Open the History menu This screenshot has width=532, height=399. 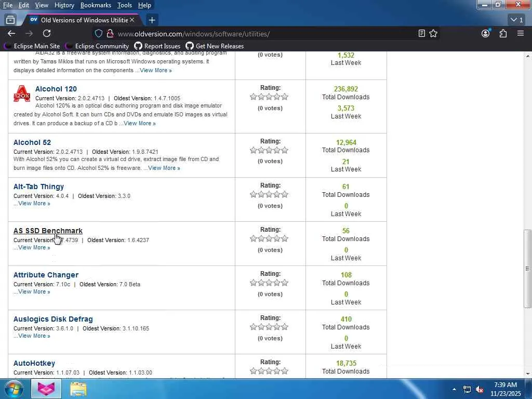[x=64, y=5]
